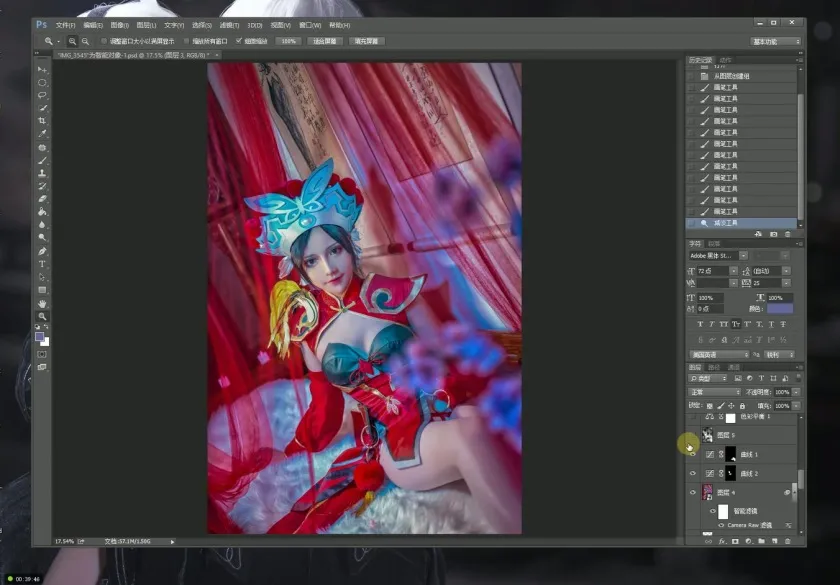Click the zoom out magnifier in options bar
The image size is (840, 585).
(85, 41)
